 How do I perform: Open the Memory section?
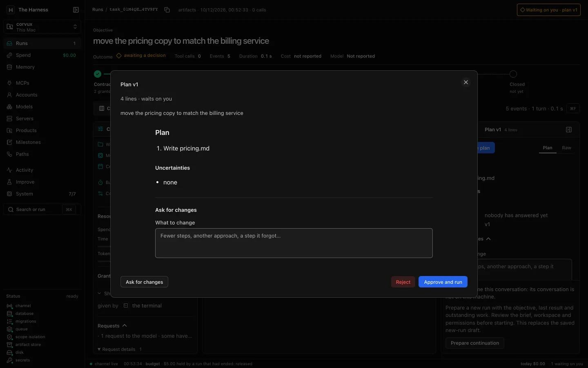tap(42, 67)
